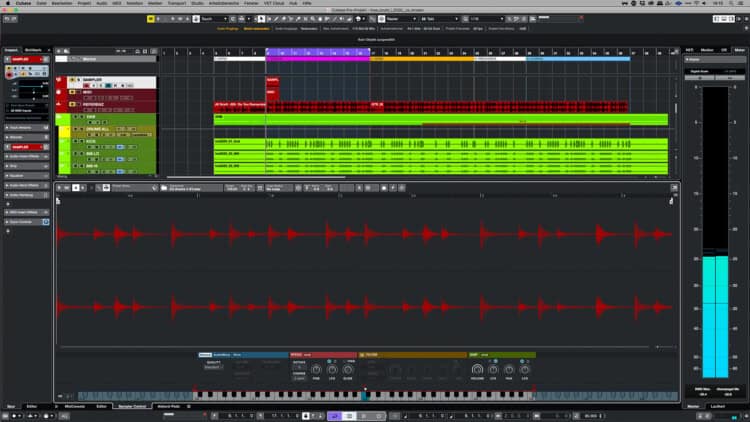Click the second zone-layout icon at top right
The width and height of the screenshot is (750, 422).
tap(724, 19)
